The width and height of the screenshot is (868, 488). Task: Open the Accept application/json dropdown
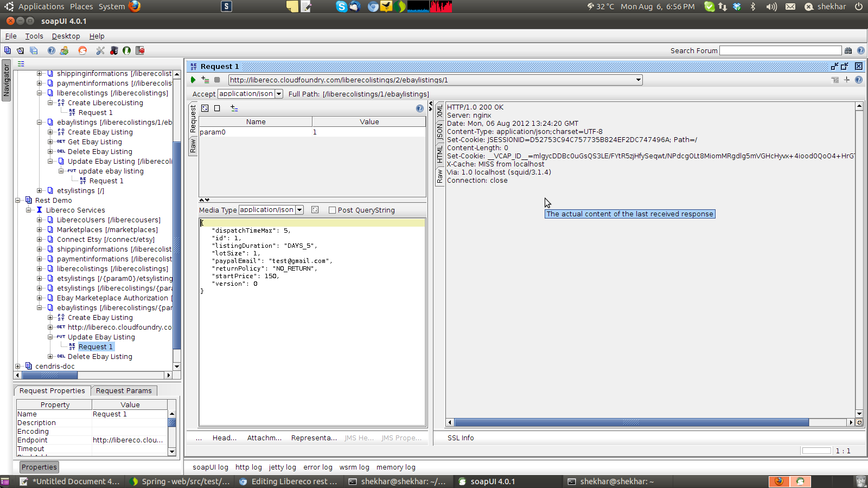[x=279, y=94]
